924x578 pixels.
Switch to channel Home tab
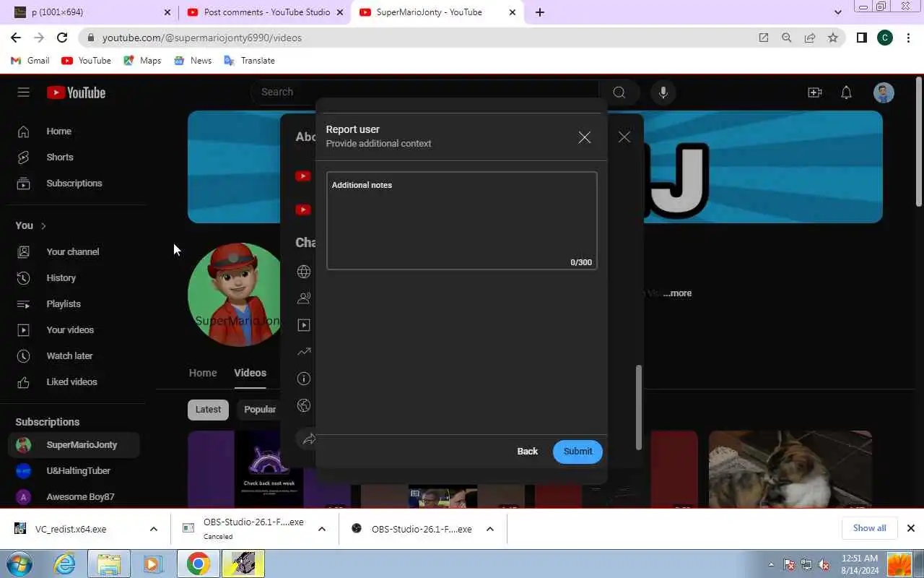[203, 373]
